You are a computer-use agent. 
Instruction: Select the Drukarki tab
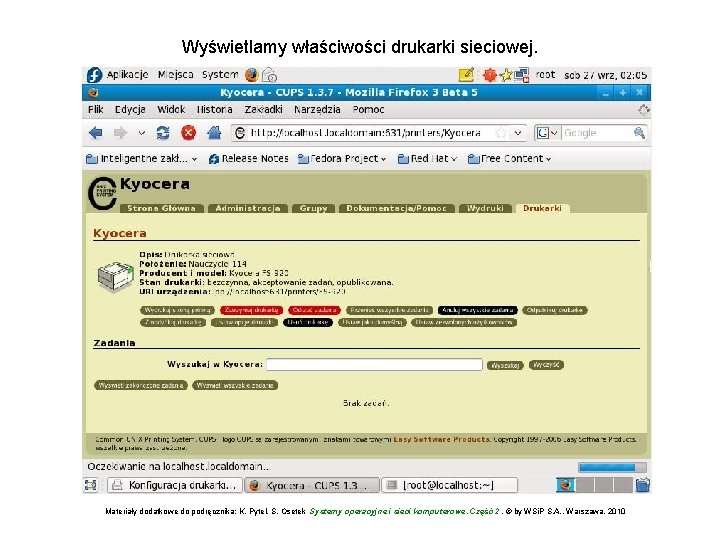pos(542,208)
